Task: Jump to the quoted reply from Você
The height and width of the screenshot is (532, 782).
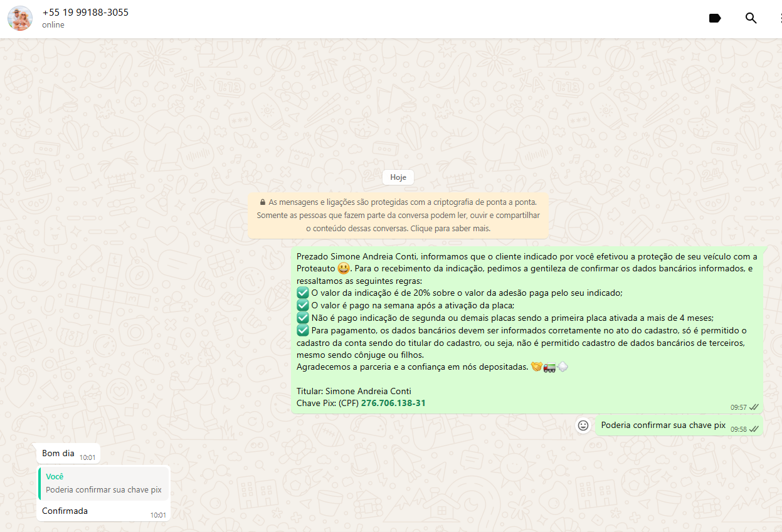Action: click(x=103, y=483)
